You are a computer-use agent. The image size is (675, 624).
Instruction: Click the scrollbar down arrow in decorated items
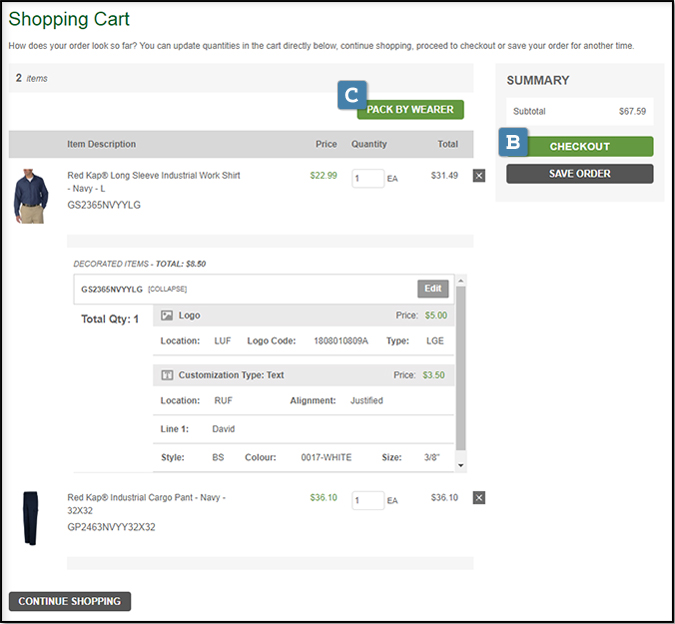pyautogui.click(x=460, y=466)
